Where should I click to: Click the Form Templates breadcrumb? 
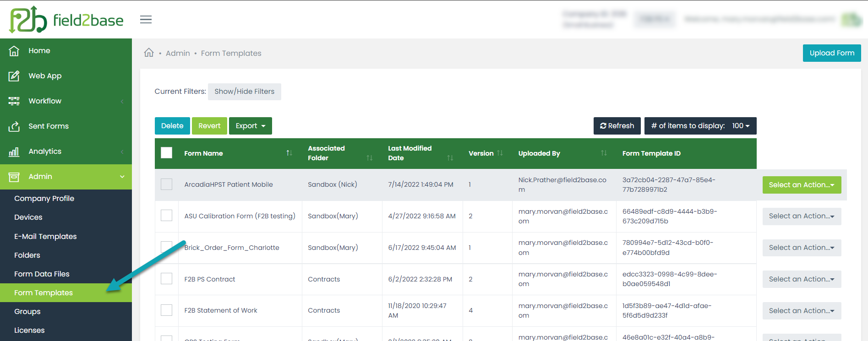(x=231, y=53)
